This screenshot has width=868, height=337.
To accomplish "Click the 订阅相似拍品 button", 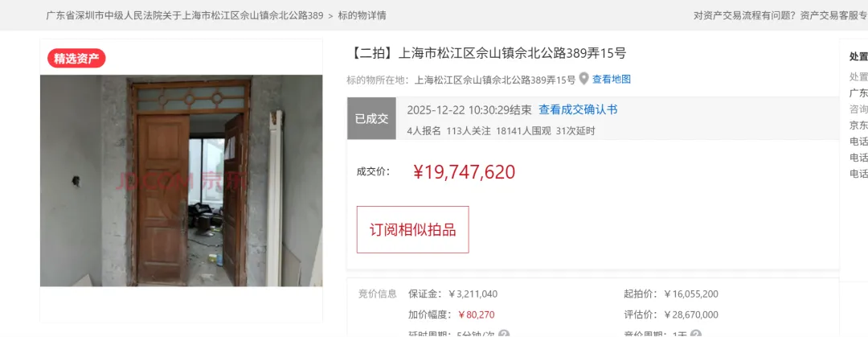I will 412,229.
